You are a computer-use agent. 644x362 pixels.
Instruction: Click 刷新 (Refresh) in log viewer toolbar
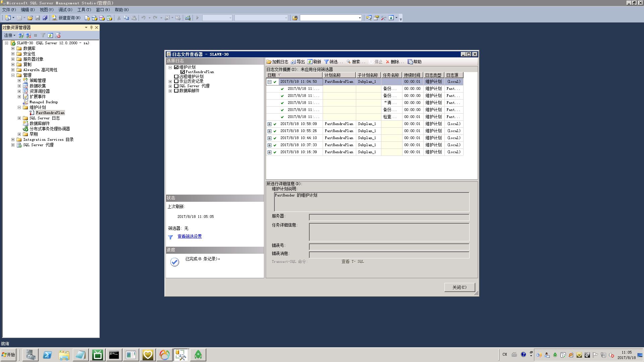pyautogui.click(x=314, y=62)
